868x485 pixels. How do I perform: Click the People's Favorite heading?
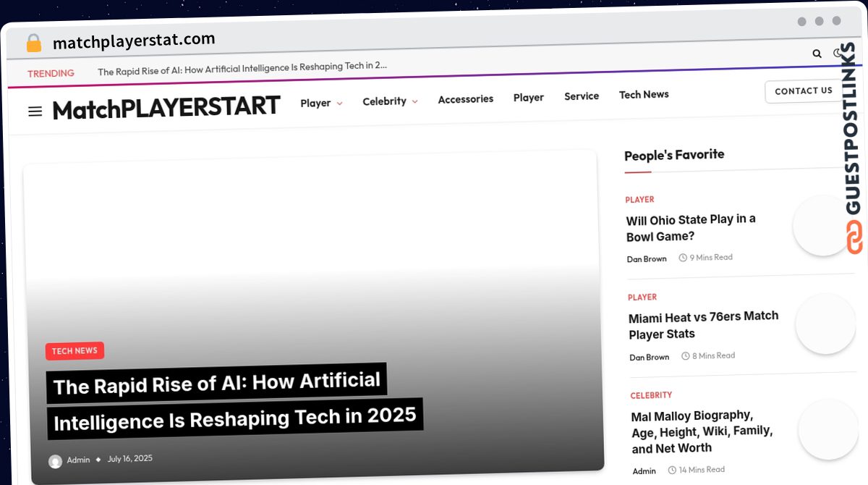click(674, 155)
